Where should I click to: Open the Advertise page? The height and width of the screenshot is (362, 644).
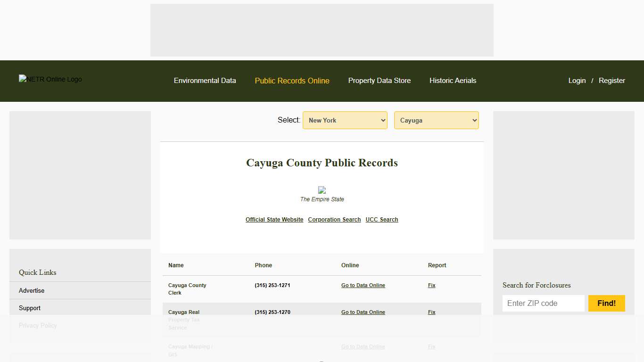point(31,290)
